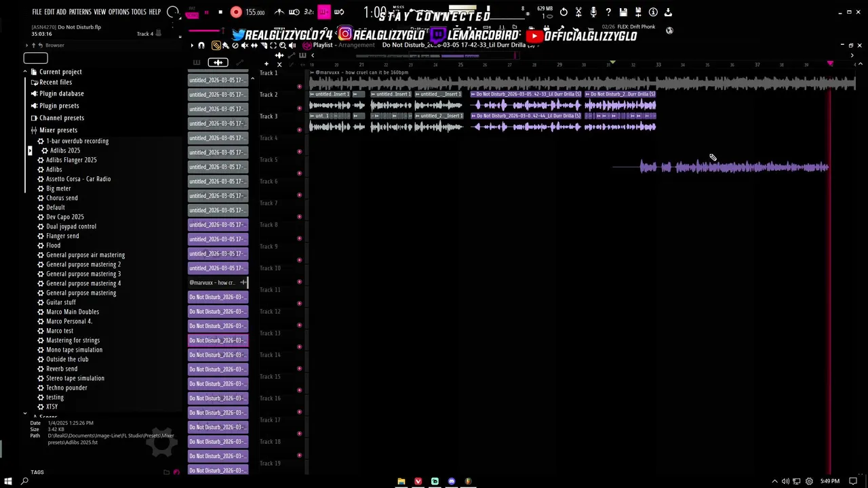Mute Track 3 using its pink dot

[x=300, y=129]
